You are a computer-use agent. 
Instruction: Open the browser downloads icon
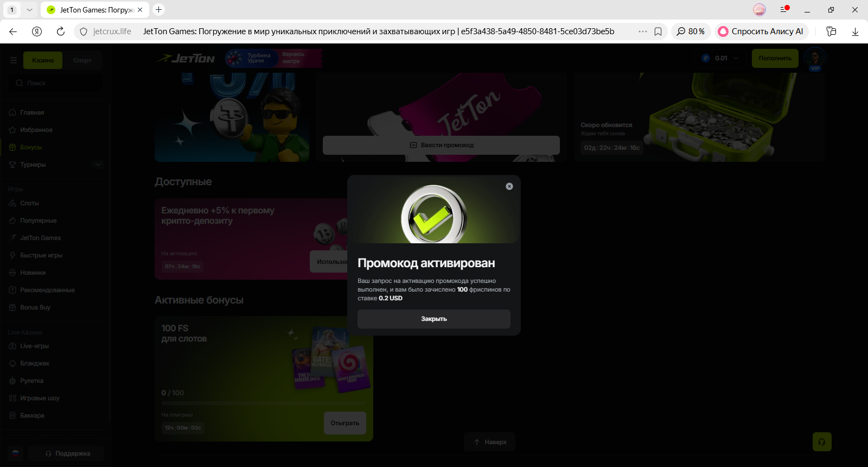[855, 31]
